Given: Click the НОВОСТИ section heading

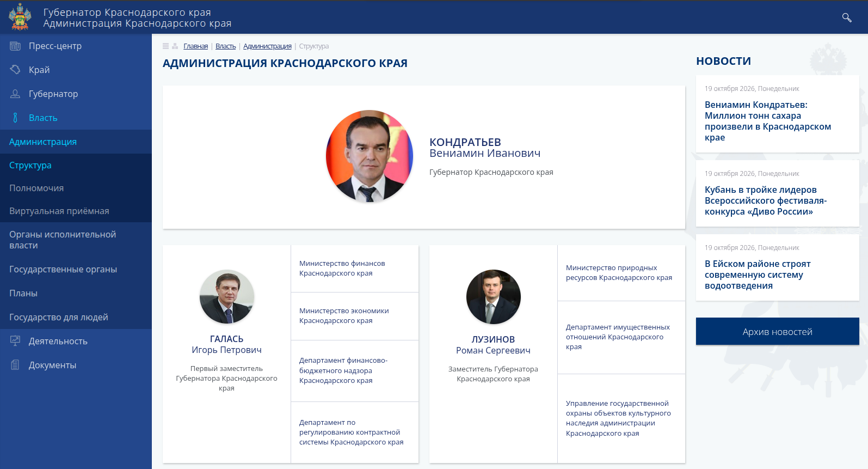Looking at the screenshot, I should coord(723,61).
